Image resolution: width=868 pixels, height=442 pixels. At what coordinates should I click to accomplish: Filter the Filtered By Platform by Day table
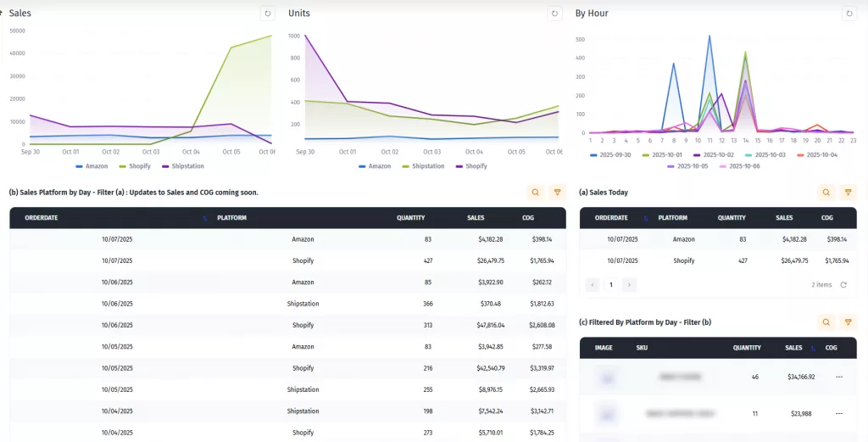[847, 322]
